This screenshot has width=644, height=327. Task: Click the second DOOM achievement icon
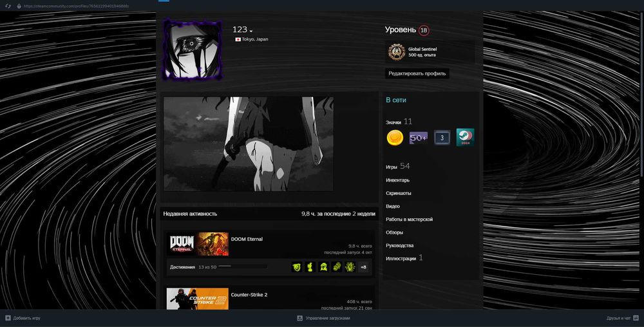[310, 267]
